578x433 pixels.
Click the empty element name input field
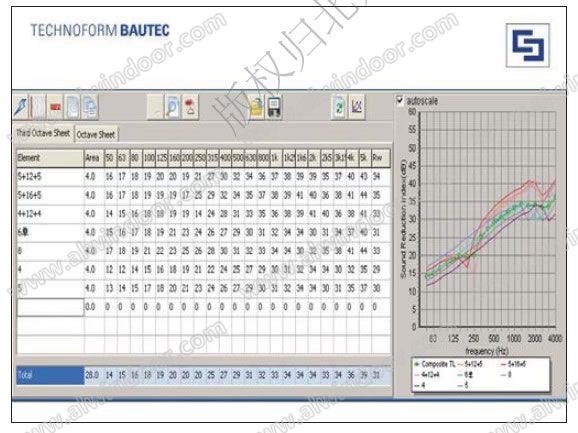pos(51,307)
